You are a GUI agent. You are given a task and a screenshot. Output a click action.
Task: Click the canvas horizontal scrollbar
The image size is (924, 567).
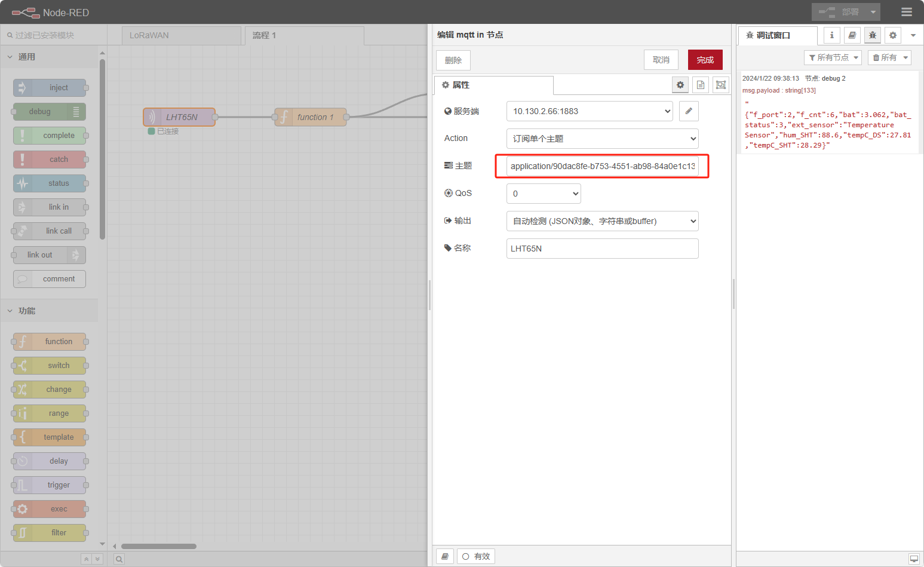point(159,546)
